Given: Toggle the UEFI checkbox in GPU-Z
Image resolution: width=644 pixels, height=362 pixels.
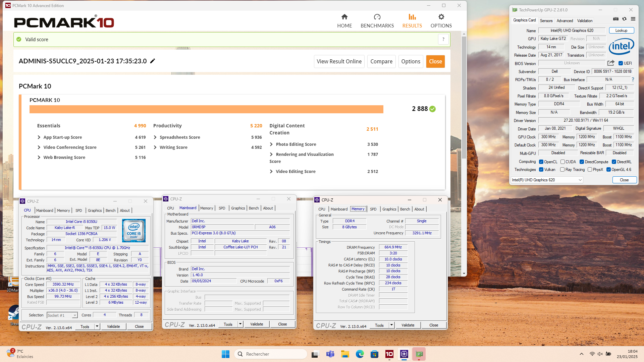Looking at the screenshot, I should tap(621, 63).
